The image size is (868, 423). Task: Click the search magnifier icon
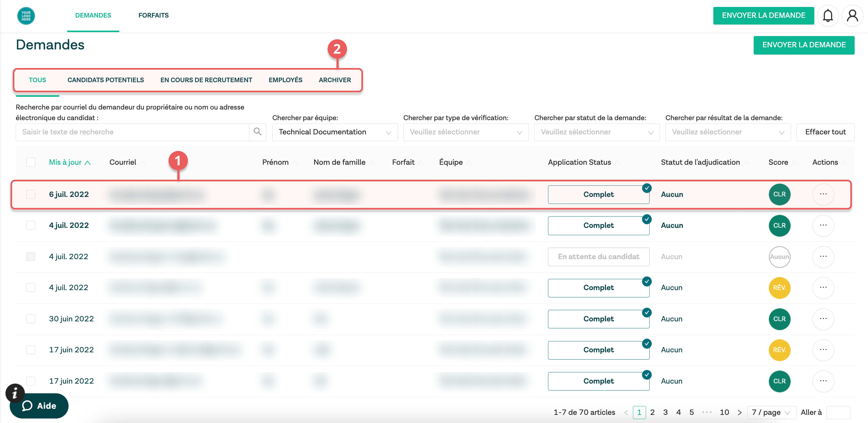[x=257, y=132]
